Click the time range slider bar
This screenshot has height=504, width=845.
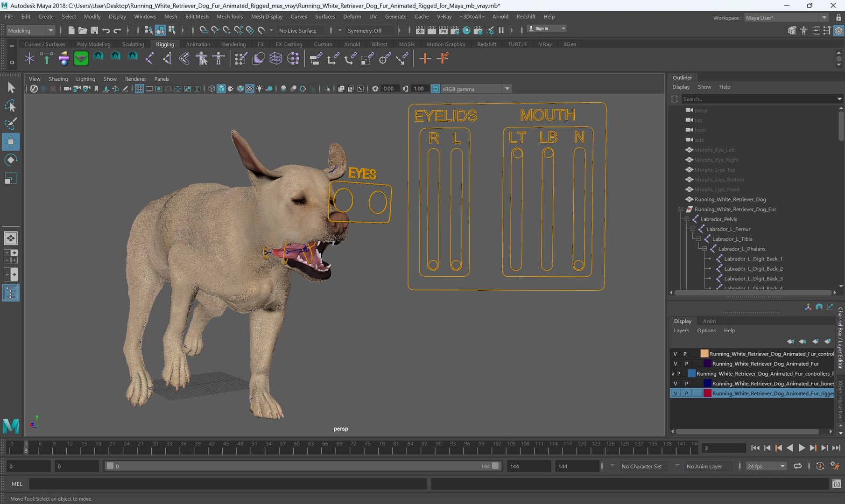point(303,466)
